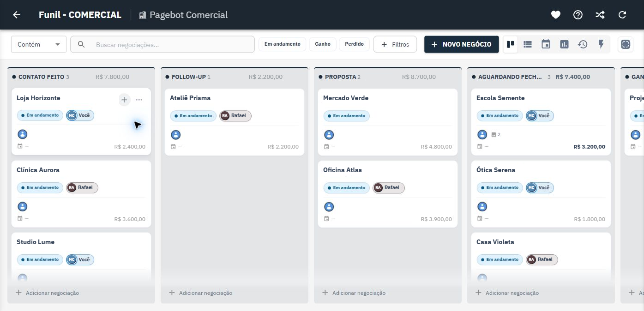
Task: Click Em andamento status on Clínica Aurora
Action: pos(40,188)
